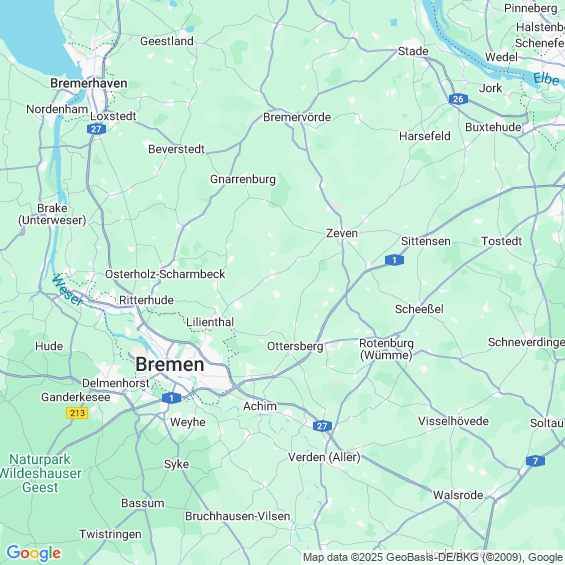The height and width of the screenshot is (565, 565).
Task: Click the Weser river label
Action: [67, 290]
